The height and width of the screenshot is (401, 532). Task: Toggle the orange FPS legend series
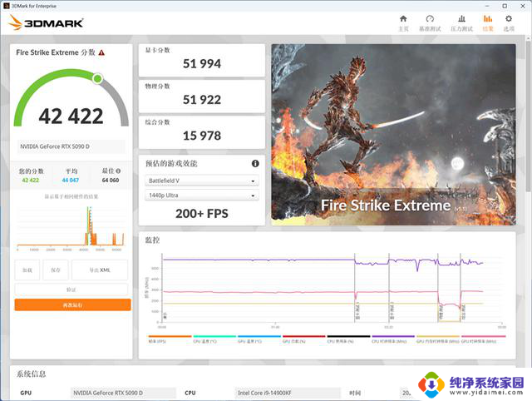pyautogui.click(x=170, y=339)
